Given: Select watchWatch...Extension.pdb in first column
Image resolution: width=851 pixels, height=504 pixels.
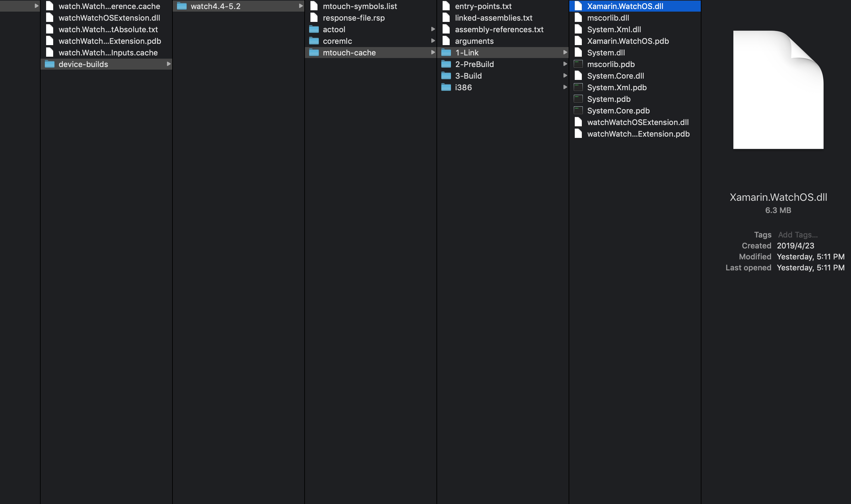Looking at the screenshot, I should [x=110, y=41].
